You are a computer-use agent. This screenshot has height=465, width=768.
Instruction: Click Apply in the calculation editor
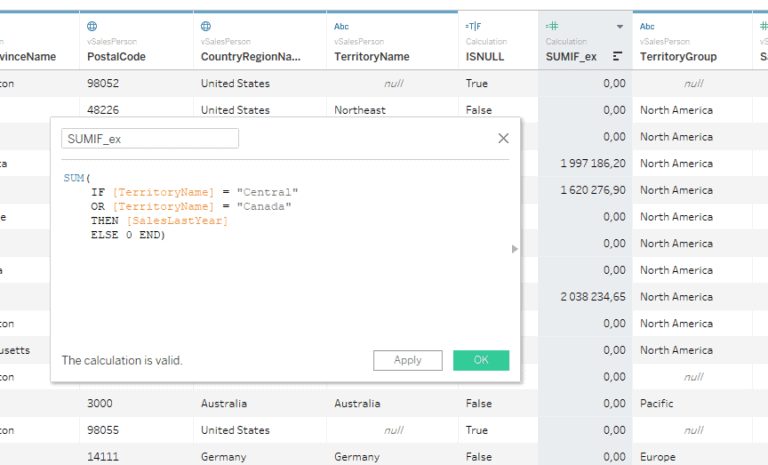pyautogui.click(x=408, y=360)
